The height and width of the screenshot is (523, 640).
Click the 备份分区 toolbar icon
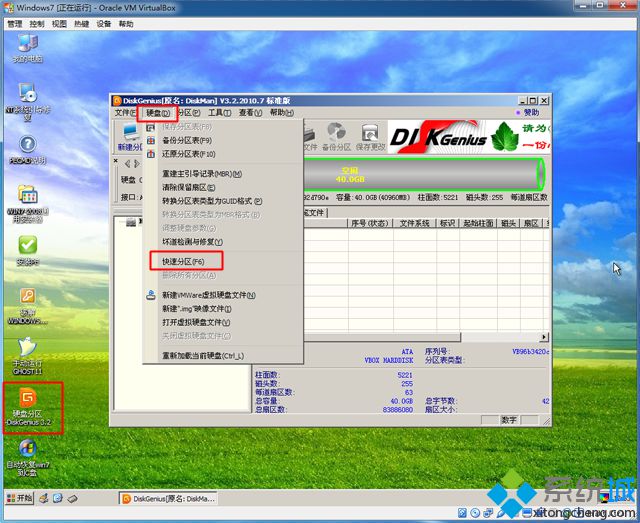tap(336, 137)
